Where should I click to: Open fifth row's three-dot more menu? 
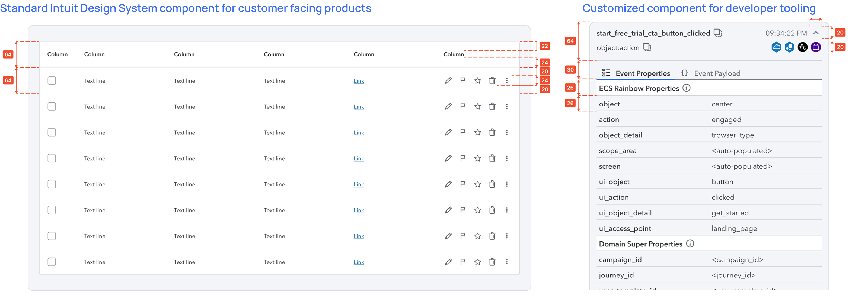[506, 184]
